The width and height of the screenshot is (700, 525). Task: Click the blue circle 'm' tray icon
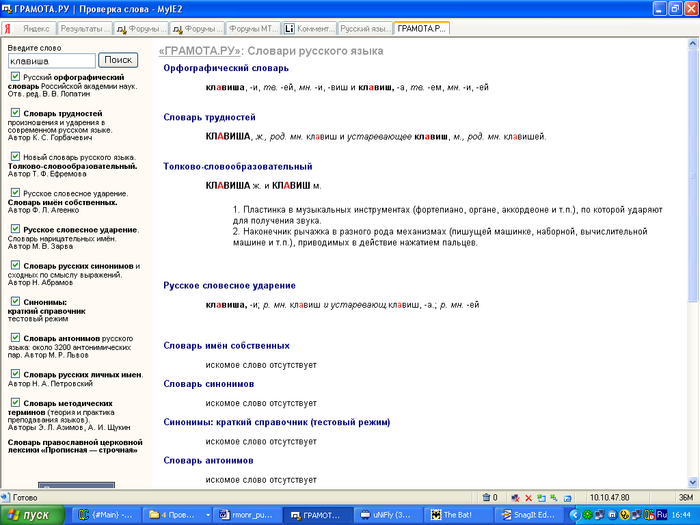click(x=612, y=515)
